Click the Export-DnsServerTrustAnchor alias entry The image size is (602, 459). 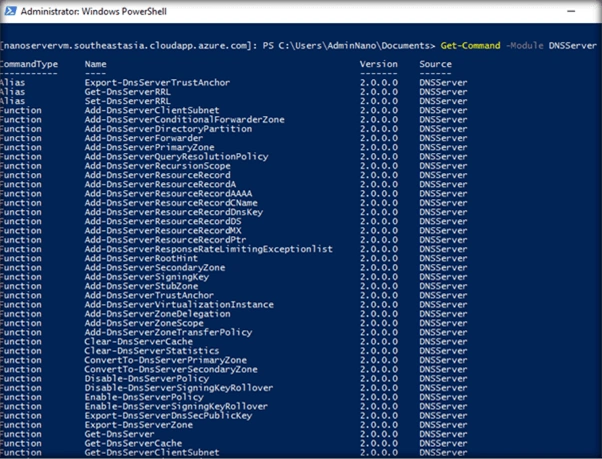click(x=157, y=83)
